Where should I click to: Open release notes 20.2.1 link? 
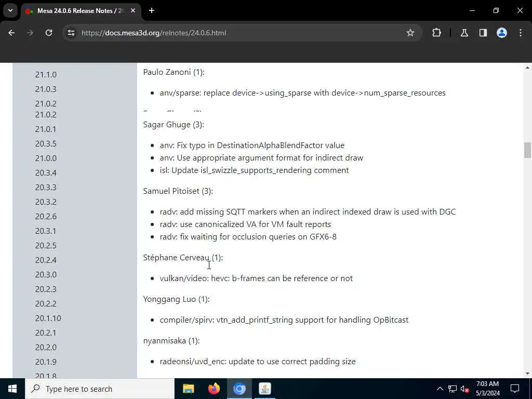pyautogui.click(x=46, y=333)
